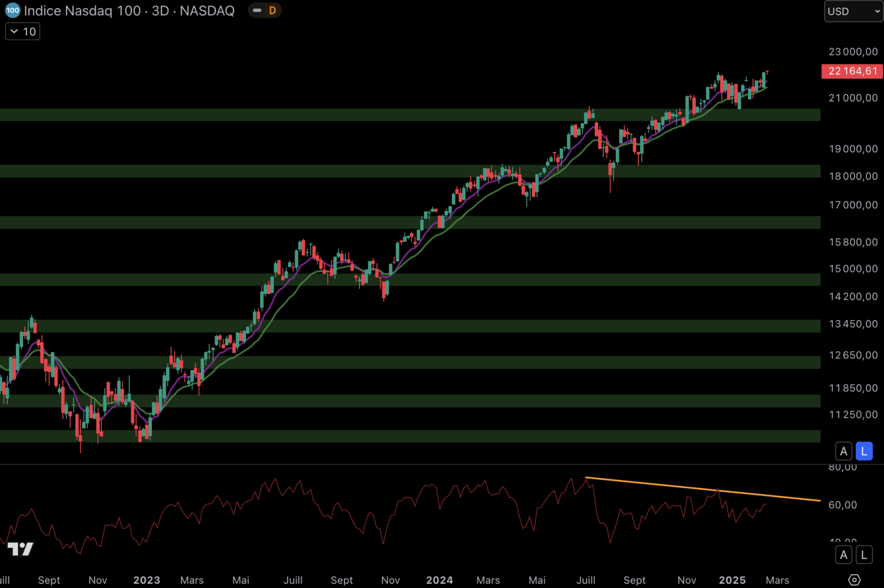The width and height of the screenshot is (884, 588).
Task: Toggle auto scale A on price chart
Action: point(844,451)
